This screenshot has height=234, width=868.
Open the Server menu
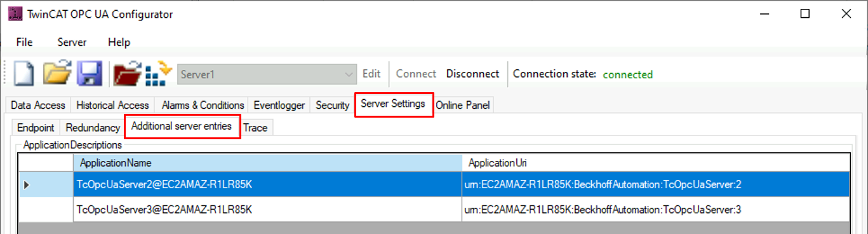click(72, 42)
